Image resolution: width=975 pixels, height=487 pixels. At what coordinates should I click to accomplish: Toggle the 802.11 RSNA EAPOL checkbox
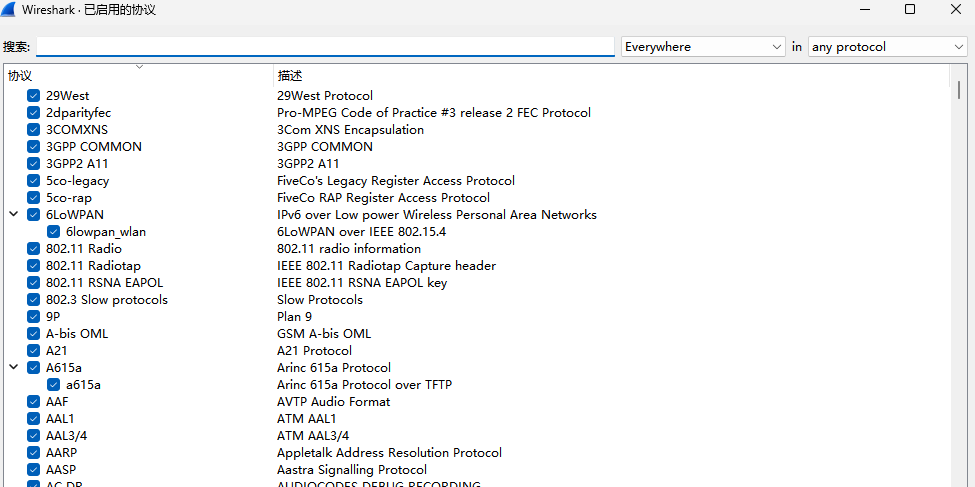34,283
